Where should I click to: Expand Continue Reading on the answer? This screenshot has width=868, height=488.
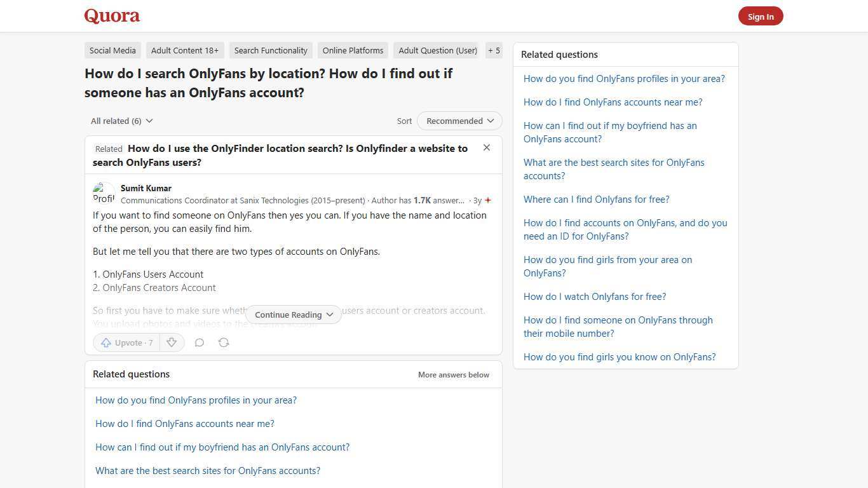point(293,315)
